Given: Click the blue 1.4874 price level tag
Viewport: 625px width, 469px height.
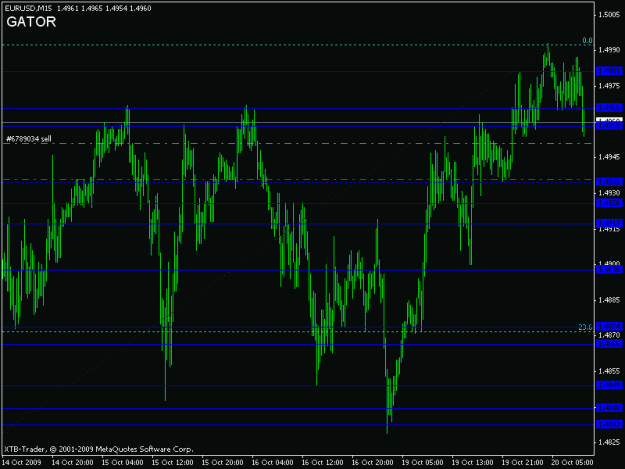Looking at the screenshot, I should coord(609,326).
